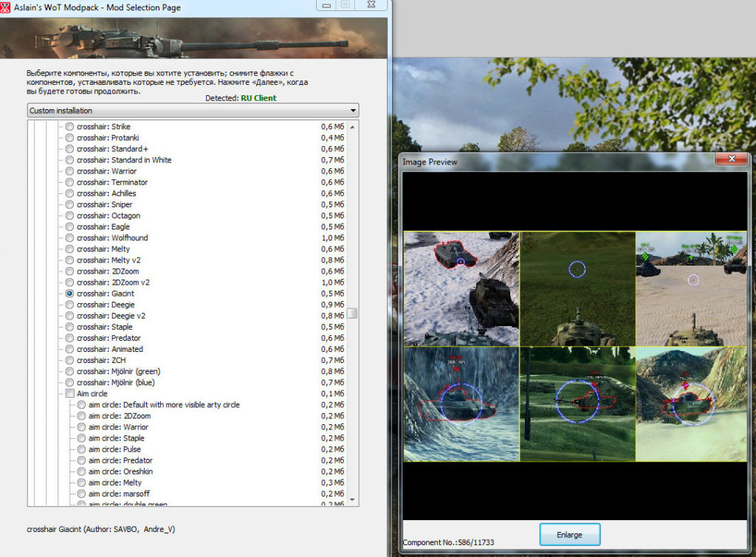Pick crosshair: Wolfhound option

point(69,238)
